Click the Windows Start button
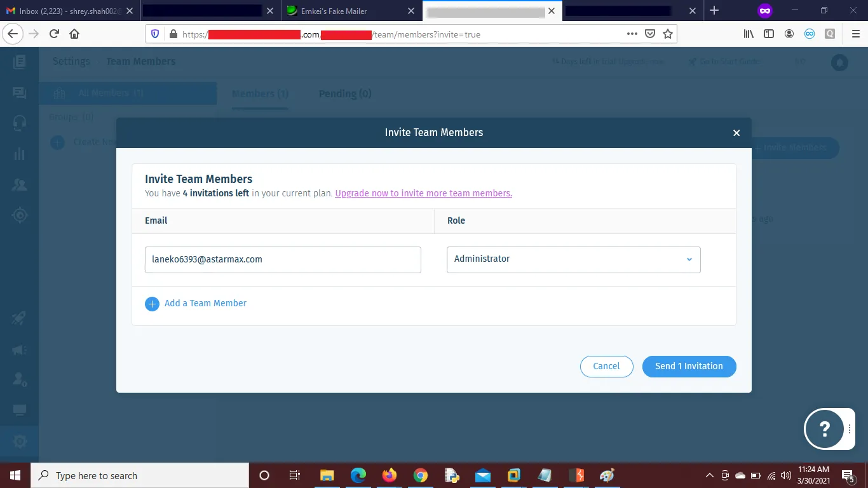 coord(15,475)
